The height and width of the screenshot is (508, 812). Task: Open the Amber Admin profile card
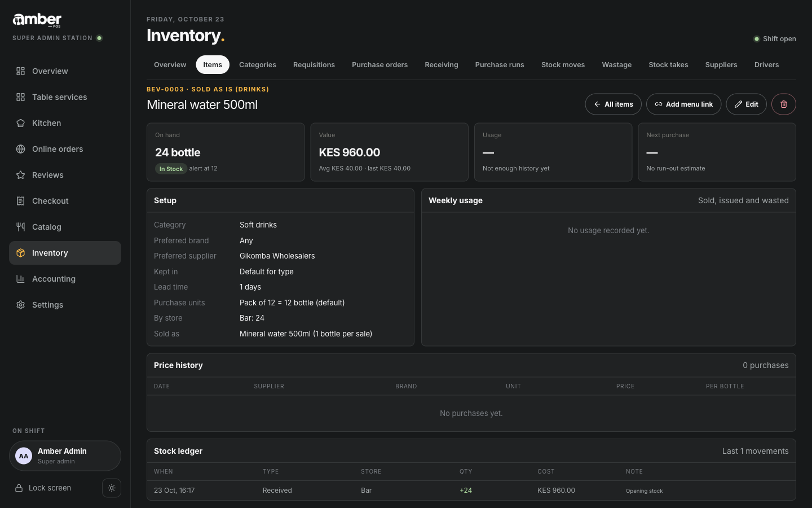tap(65, 456)
